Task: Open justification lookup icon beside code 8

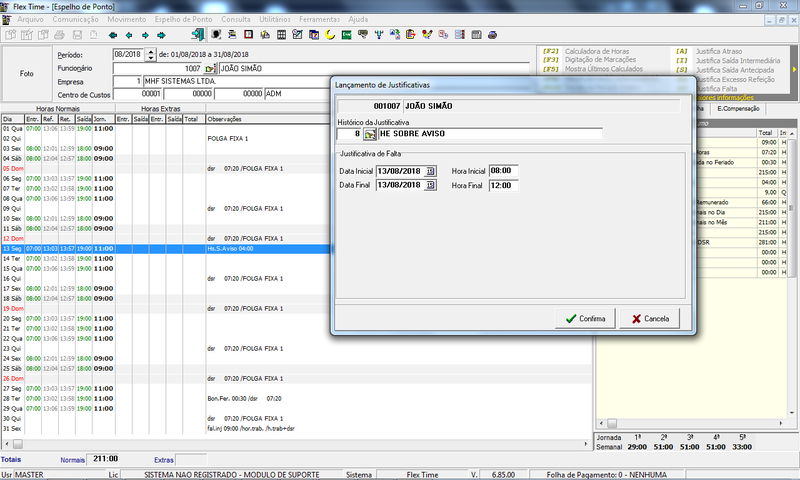Action: pyautogui.click(x=370, y=134)
